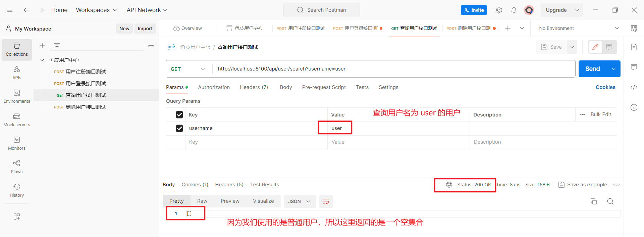Screen dimensions: 644x237
Task: Uncheck the username parameter checkbox
Action: [179, 128]
